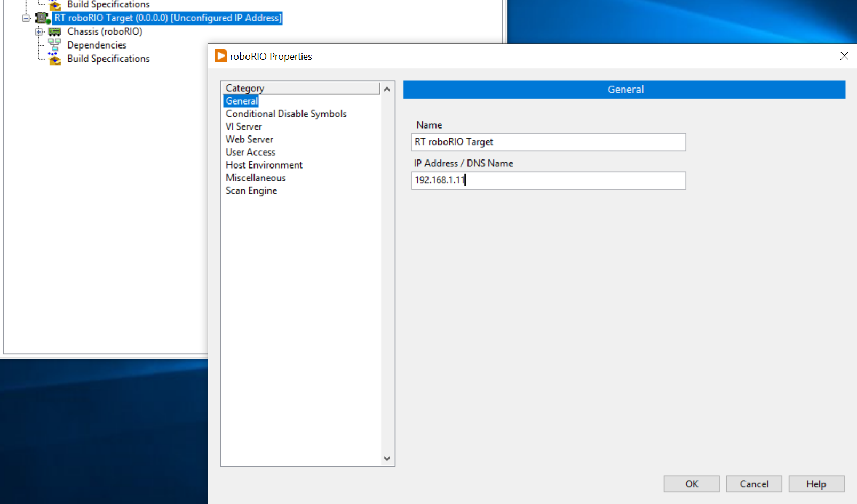Click the topmost Build Specifications icon
Screen dimensions: 857x504
coord(54,5)
